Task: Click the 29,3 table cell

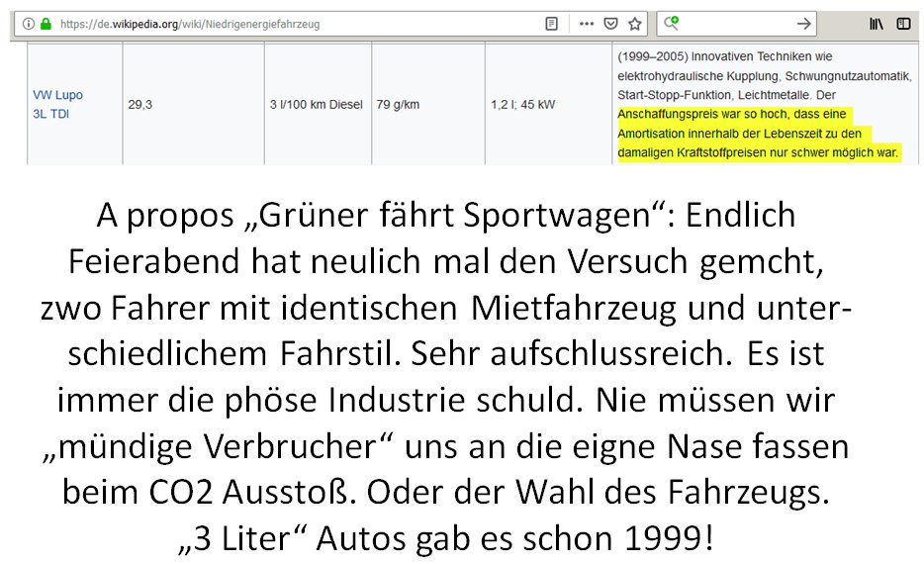Action: (140, 104)
